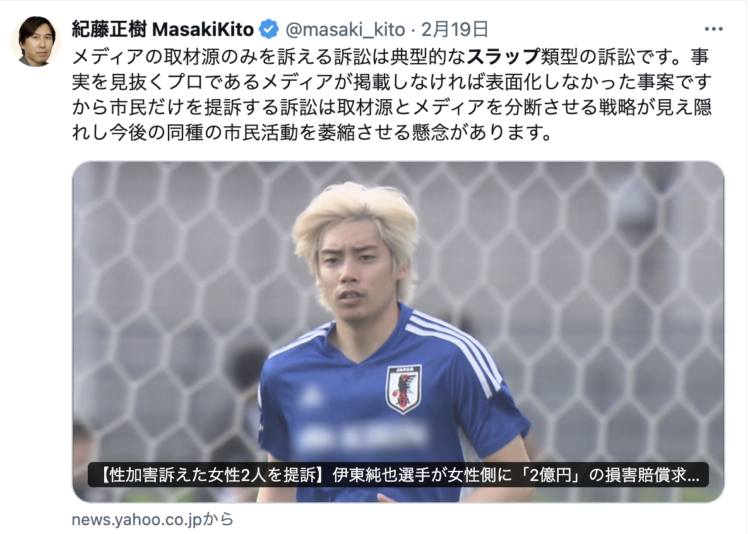Screen dimensions: 750x534
Task: Select the bold スラップ keyword in tweet
Action: tap(503, 57)
